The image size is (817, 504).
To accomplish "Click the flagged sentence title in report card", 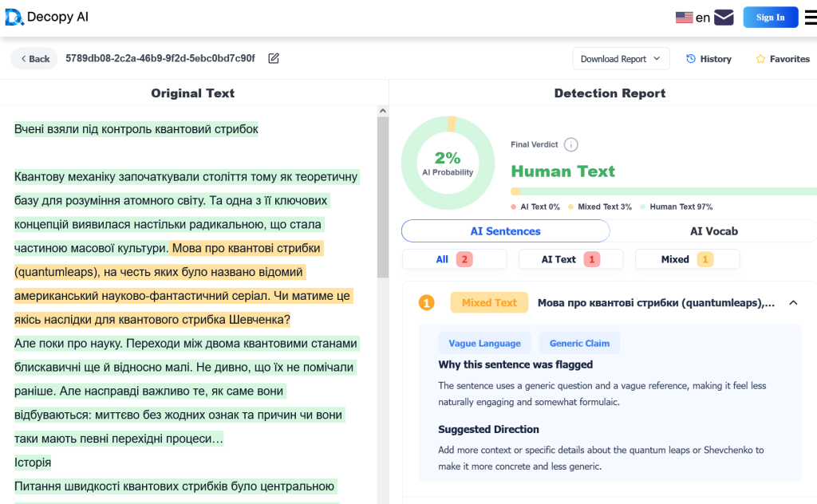I will 656,302.
